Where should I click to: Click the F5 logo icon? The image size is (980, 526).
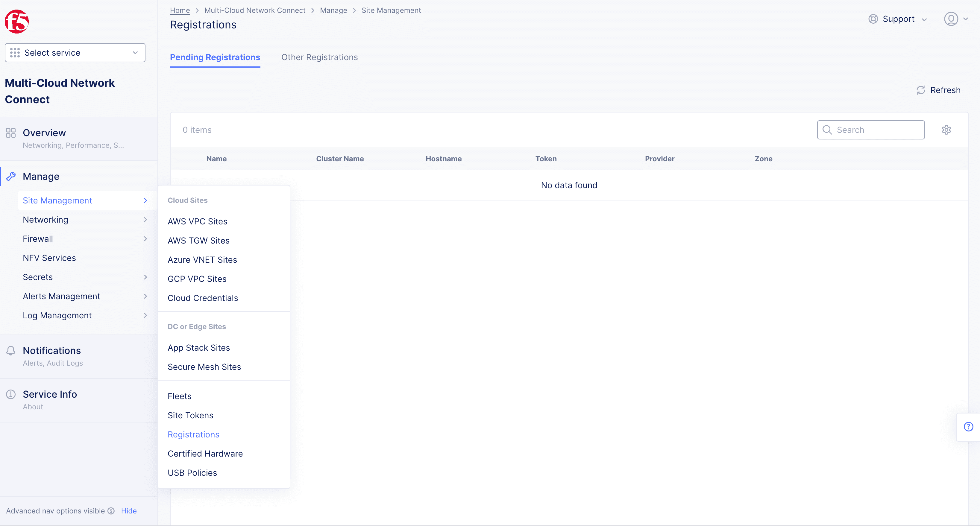point(17,22)
